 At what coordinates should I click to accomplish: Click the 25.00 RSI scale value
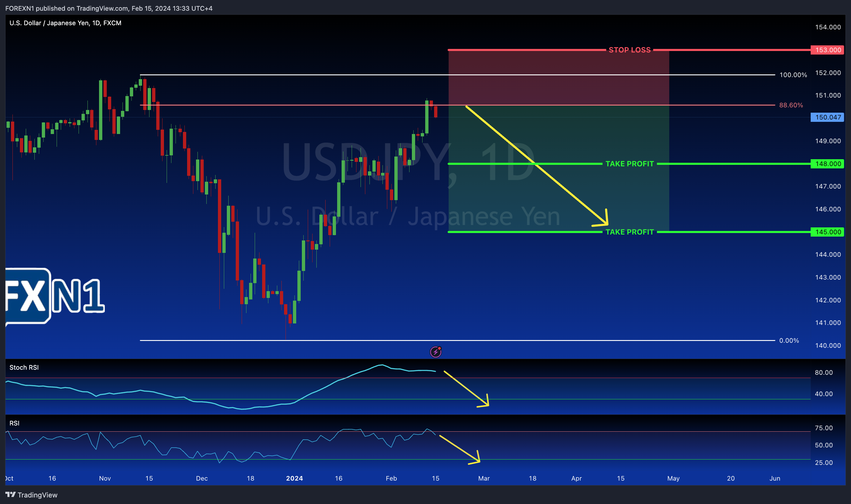coord(824,462)
